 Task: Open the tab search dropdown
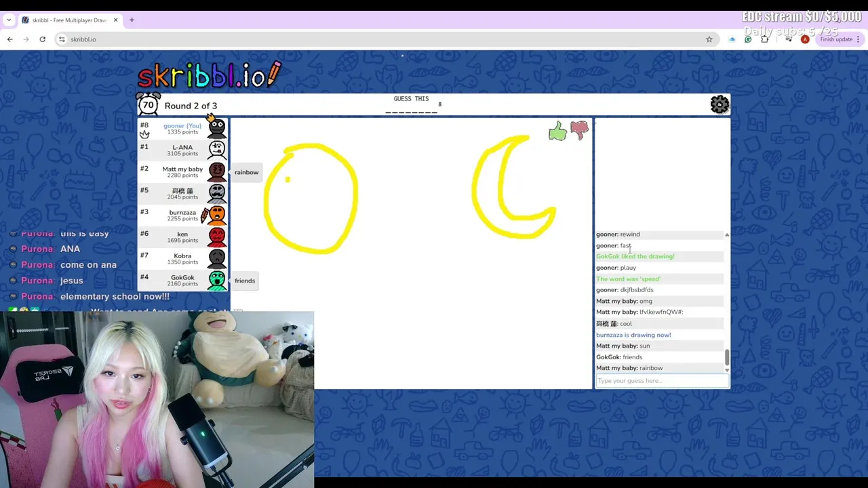click(9, 20)
